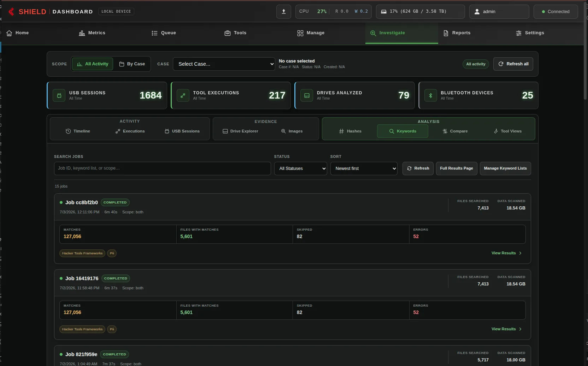The image size is (588, 366).
Task: Click the Tool Executions card icon
Action: [183, 95]
